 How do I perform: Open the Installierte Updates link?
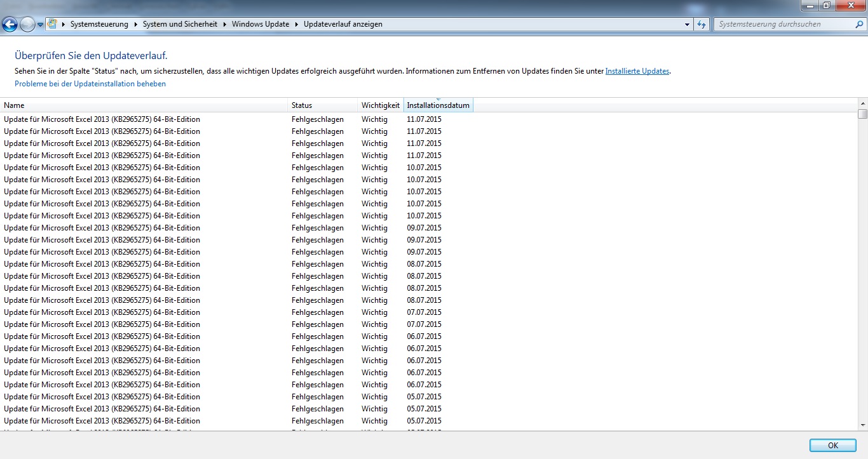[637, 71]
